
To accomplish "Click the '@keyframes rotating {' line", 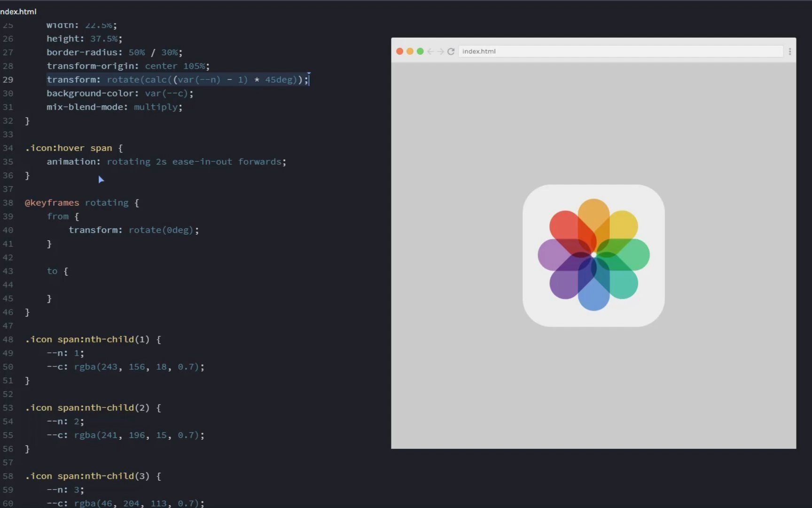I will pos(82,203).
